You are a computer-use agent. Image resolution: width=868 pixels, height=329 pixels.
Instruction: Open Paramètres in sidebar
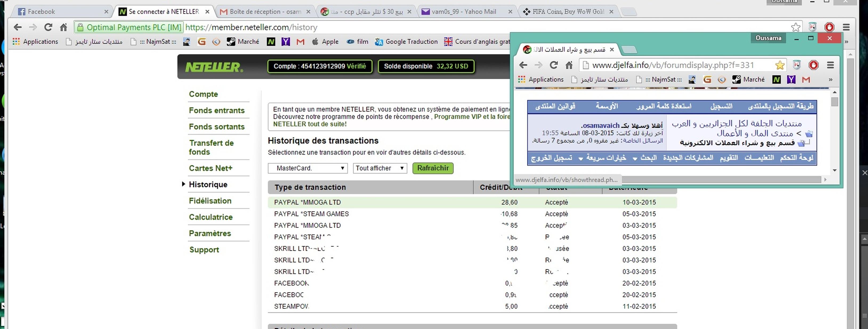pos(209,233)
